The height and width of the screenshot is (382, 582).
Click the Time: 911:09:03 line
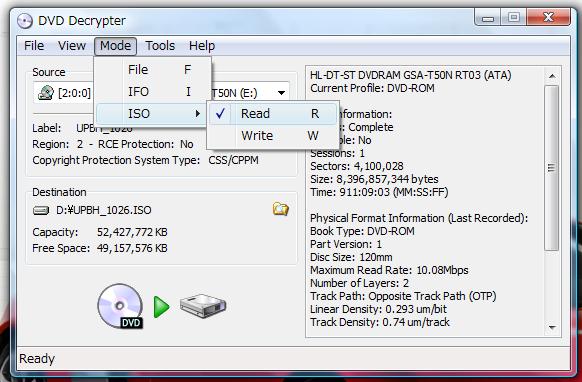click(x=379, y=192)
